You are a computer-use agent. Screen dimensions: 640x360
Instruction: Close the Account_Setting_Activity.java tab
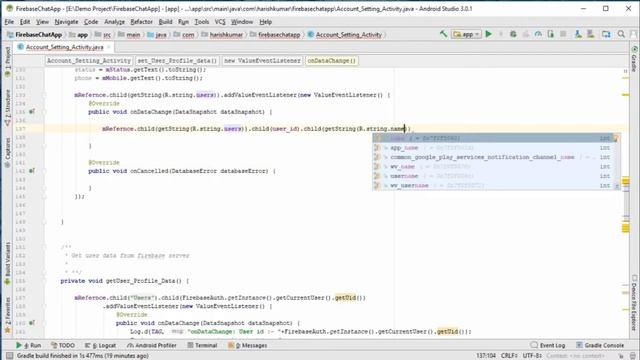tap(109, 47)
